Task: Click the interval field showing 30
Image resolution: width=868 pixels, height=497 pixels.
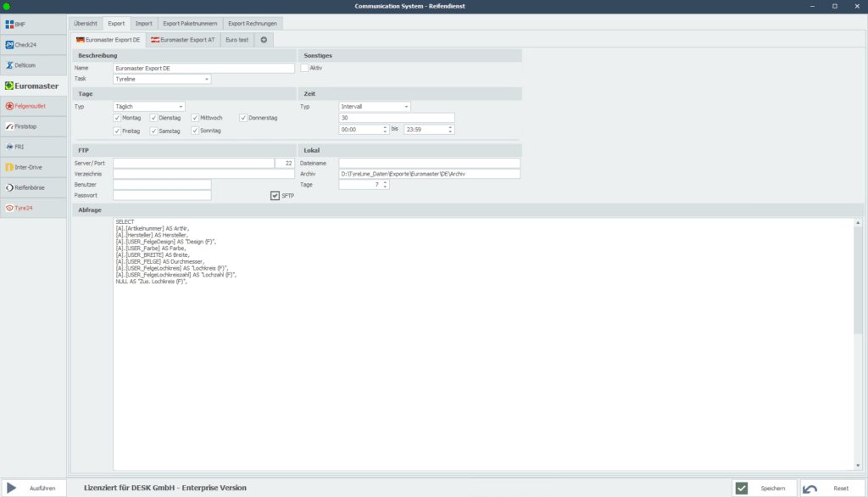Action: [x=397, y=118]
